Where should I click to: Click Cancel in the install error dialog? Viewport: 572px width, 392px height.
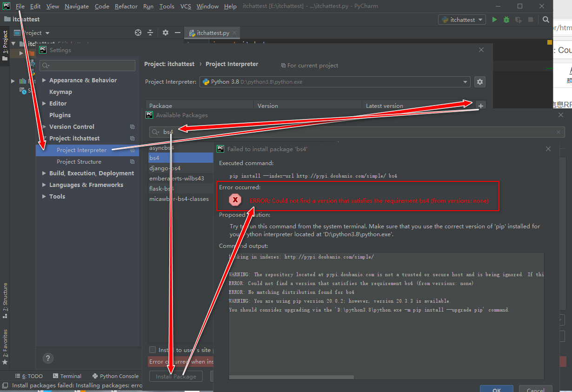[x=535, y=389]
